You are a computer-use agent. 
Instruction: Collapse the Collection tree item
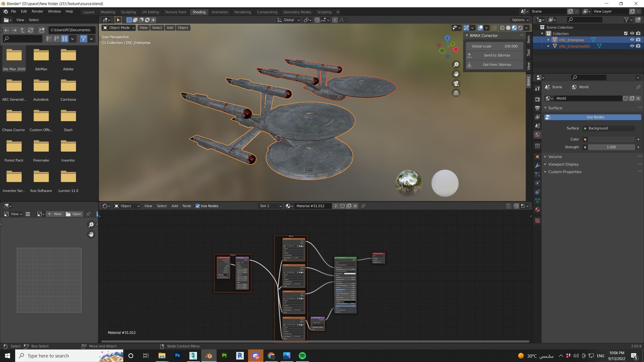(x=542, y=33)
